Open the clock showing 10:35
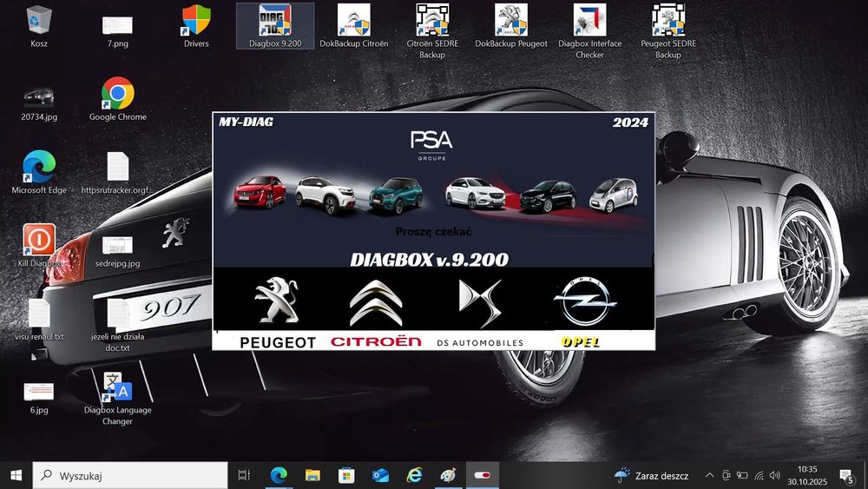The image size is (868, 489). [807, 475]
